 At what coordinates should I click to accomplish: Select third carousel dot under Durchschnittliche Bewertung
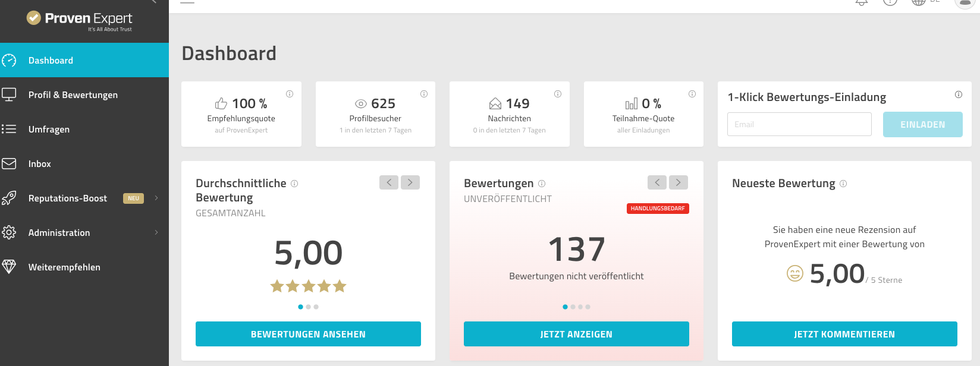316,307
